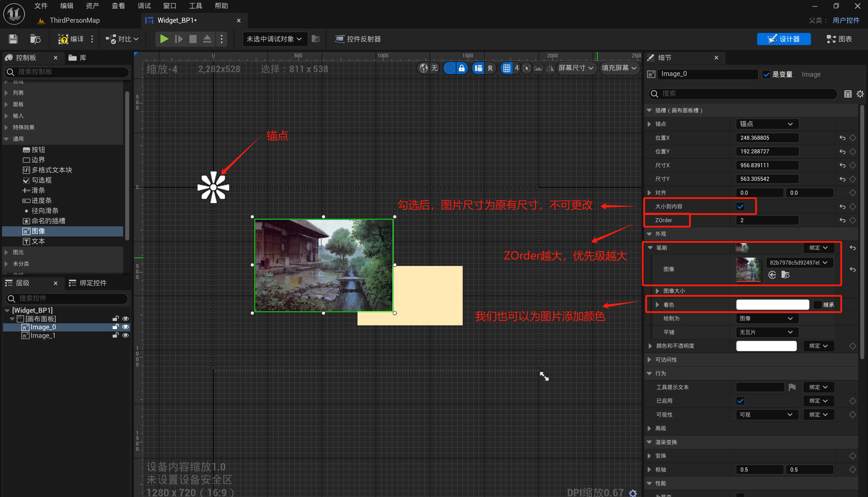Toggle the dashed outline view icon
This screenshot has height=497, width=868.
450,68
